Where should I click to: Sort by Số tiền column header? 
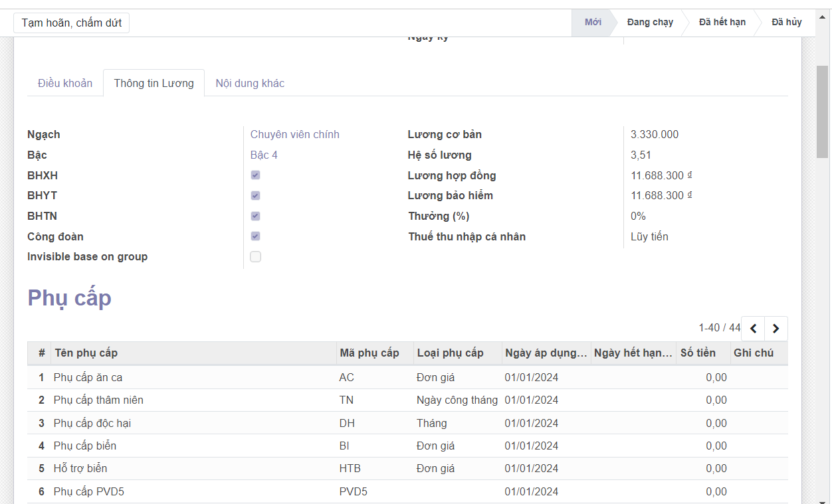698,353
